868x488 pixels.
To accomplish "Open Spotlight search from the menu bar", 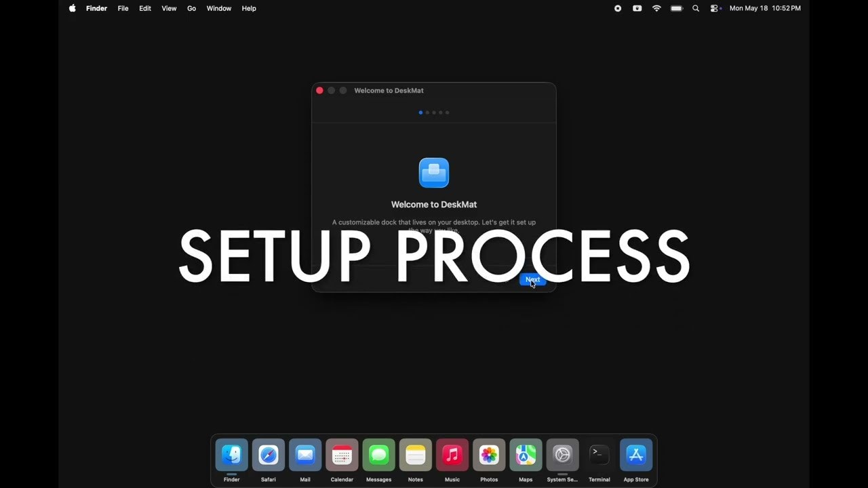I will pyautogui.click(x=696, y=8).
